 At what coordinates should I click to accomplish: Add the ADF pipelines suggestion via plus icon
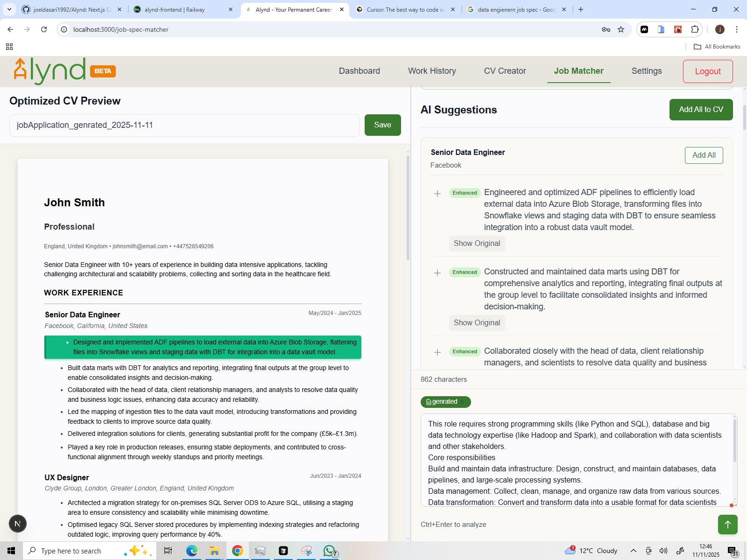click(437, 194)
